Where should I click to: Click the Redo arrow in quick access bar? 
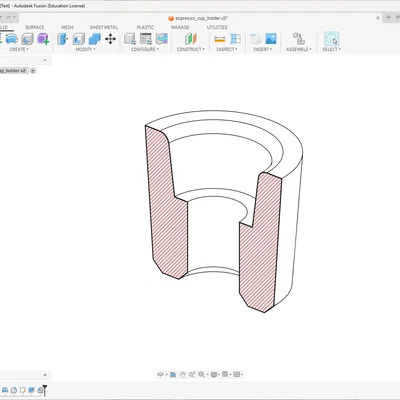pyautogui.click(x=8, y=17)
